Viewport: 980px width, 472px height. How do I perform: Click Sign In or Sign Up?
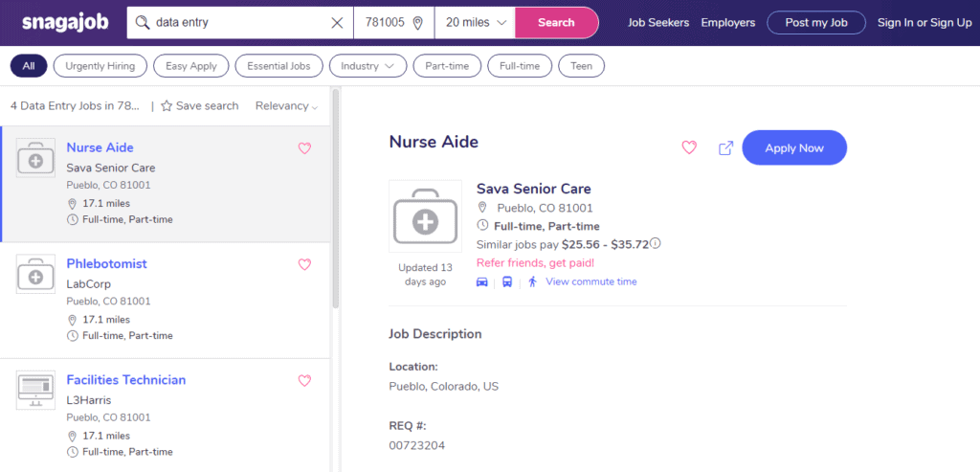924,23
